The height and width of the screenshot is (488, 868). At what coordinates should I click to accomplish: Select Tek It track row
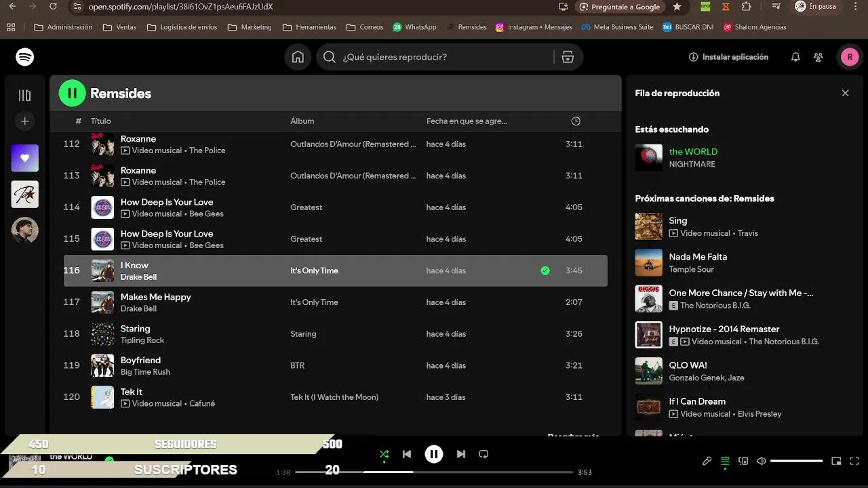point(336,397)
